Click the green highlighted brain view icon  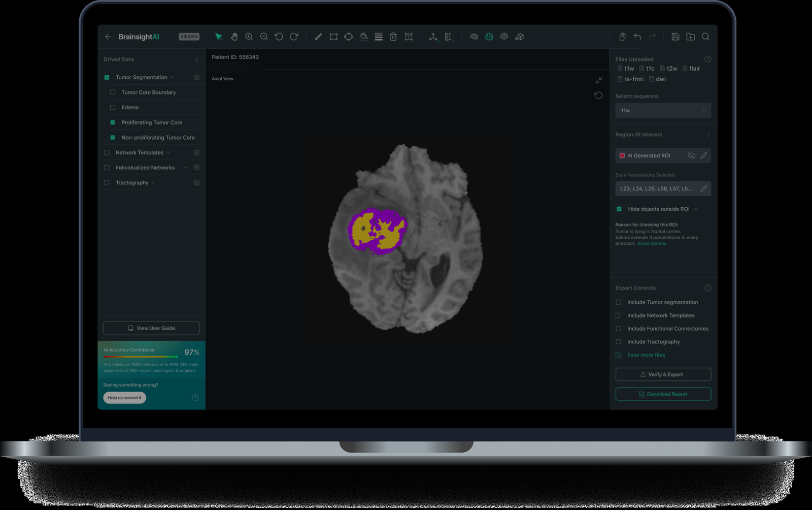point(489,37)
